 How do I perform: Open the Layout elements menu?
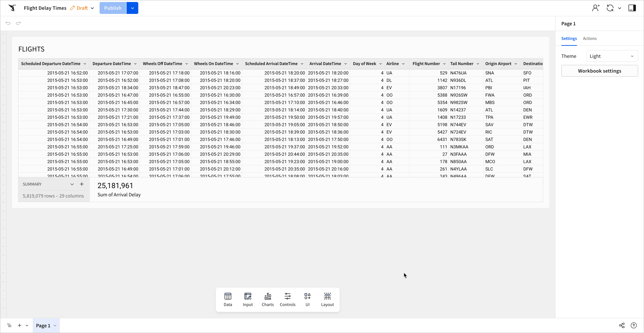tap(327, 299)
